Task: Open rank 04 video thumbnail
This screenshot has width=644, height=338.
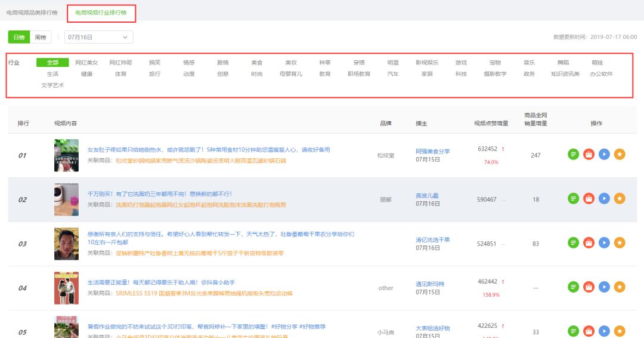Action: pos(67,288)
